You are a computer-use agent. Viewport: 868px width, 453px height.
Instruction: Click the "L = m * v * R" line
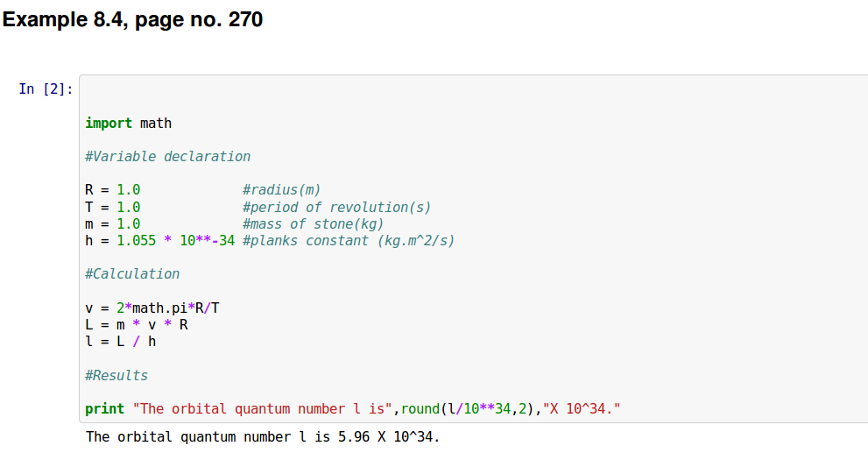pos(136,324)
